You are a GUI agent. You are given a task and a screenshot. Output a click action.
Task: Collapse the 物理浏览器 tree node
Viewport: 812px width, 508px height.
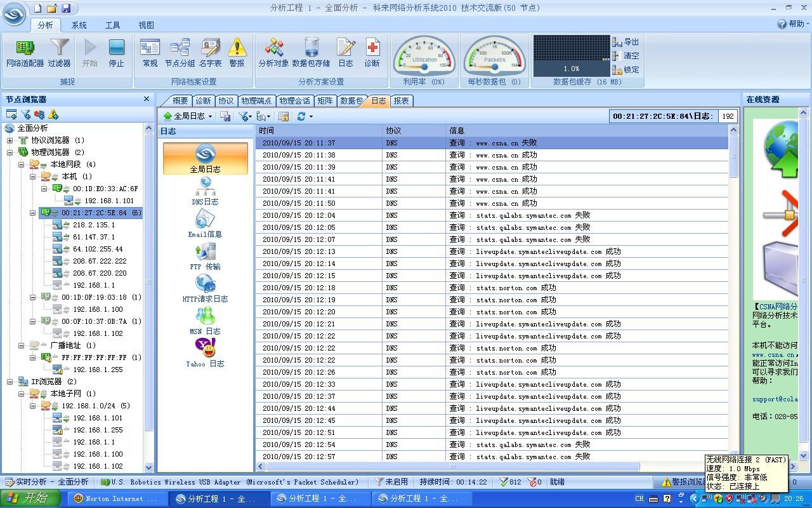pos(10,152)
